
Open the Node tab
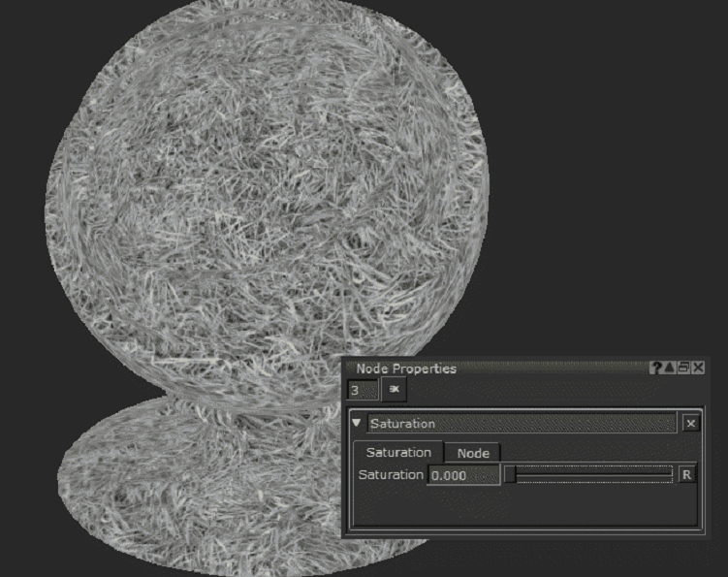point(473,453)
